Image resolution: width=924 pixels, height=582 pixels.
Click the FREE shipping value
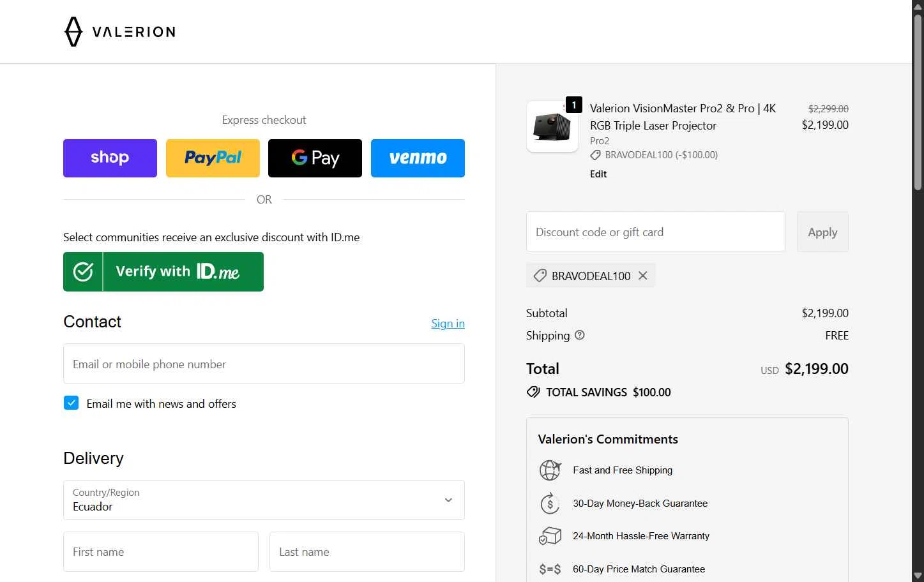837,336
